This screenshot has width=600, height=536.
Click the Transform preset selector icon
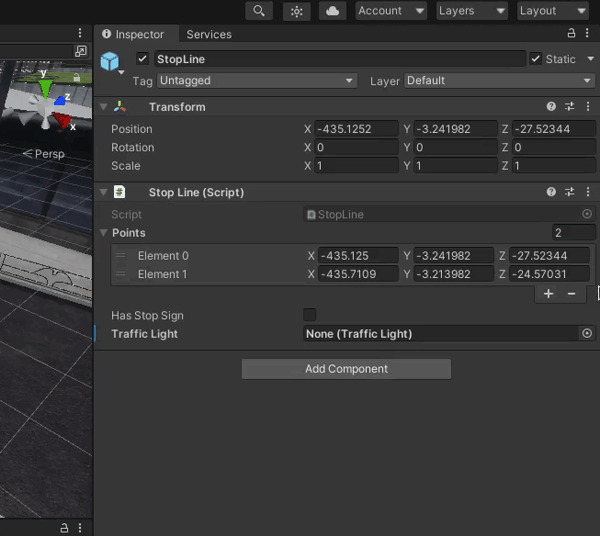(569, 107)
